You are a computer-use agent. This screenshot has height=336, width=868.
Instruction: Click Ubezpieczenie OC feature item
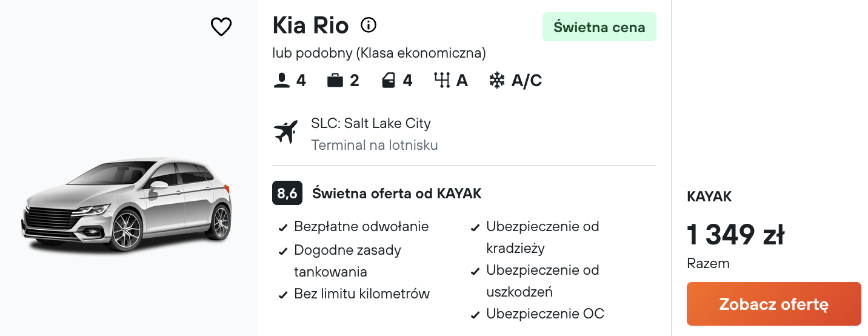pos(538,314)
